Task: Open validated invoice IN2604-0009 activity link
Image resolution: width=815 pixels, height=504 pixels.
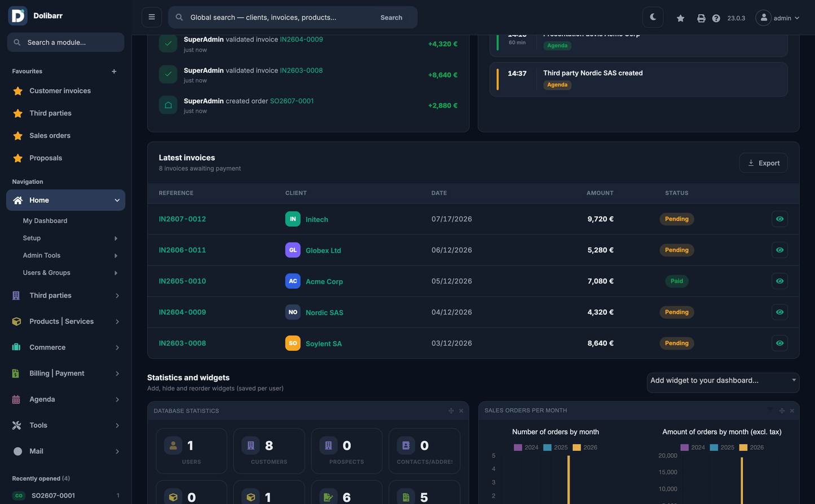Action: pos(301,39)
